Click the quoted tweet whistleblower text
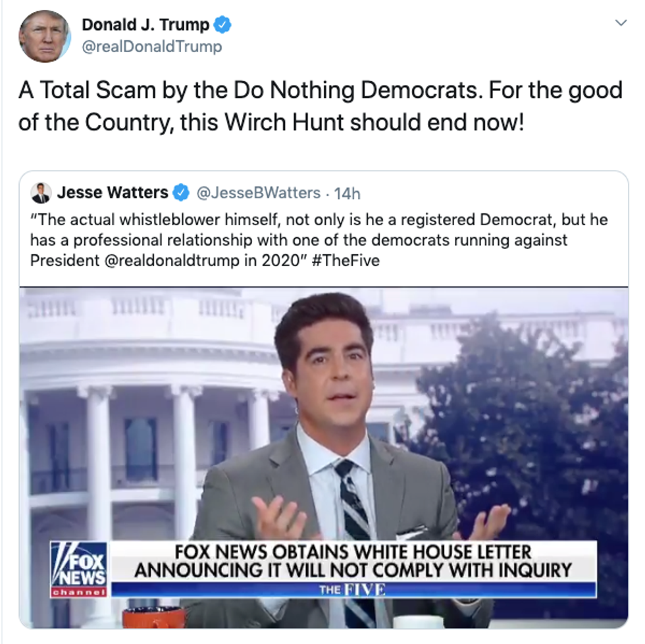 click(319, 240)
